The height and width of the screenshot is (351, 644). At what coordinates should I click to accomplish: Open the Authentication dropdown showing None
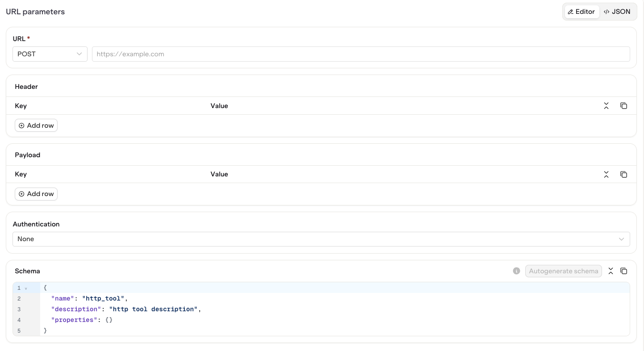pos(321,239)
